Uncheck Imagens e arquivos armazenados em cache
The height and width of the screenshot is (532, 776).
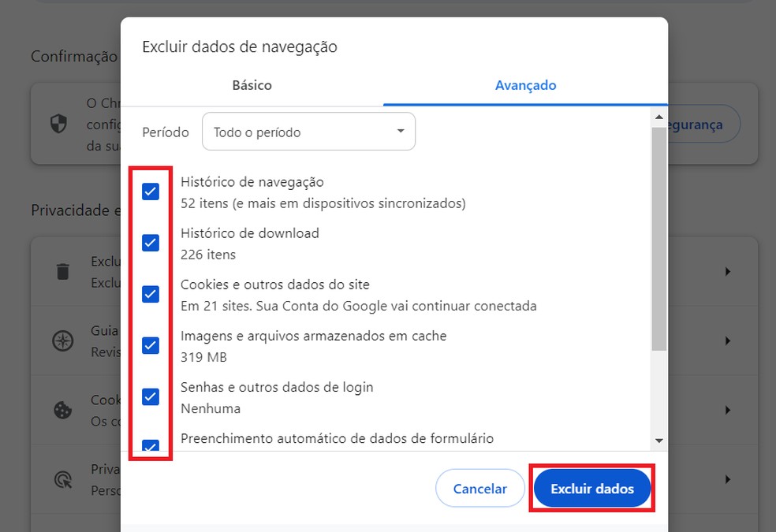(150, 345)
